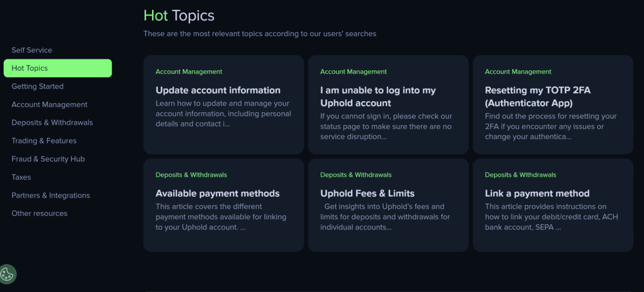Click Deposits & Withdrawals tag on Link a payment method card

coord(520,175)
